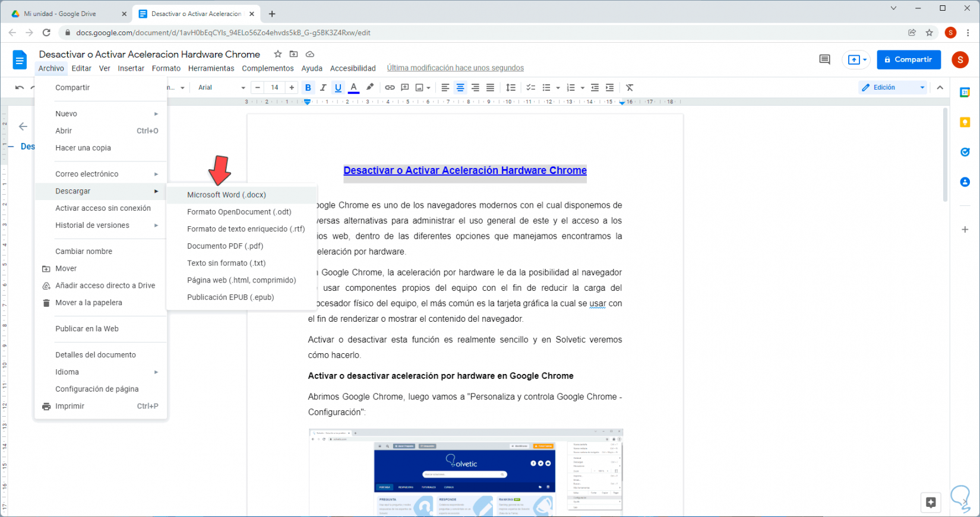Viewport: 980px width, 517px height.
Task: Add a comment using toolbar icon
Action: pyautogui.click(x=405, y=88)
